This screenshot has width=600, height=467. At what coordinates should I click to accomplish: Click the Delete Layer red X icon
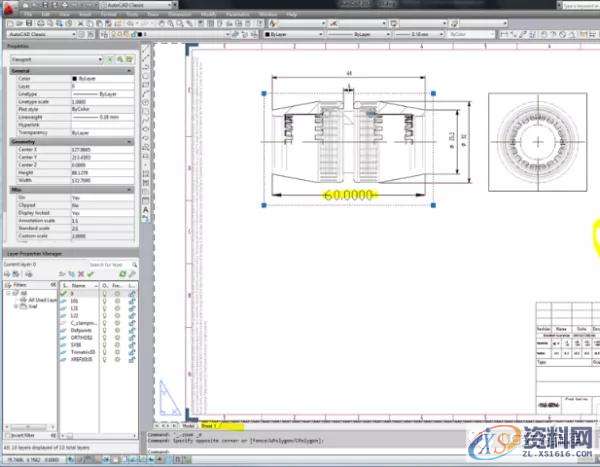coord(80,273)
